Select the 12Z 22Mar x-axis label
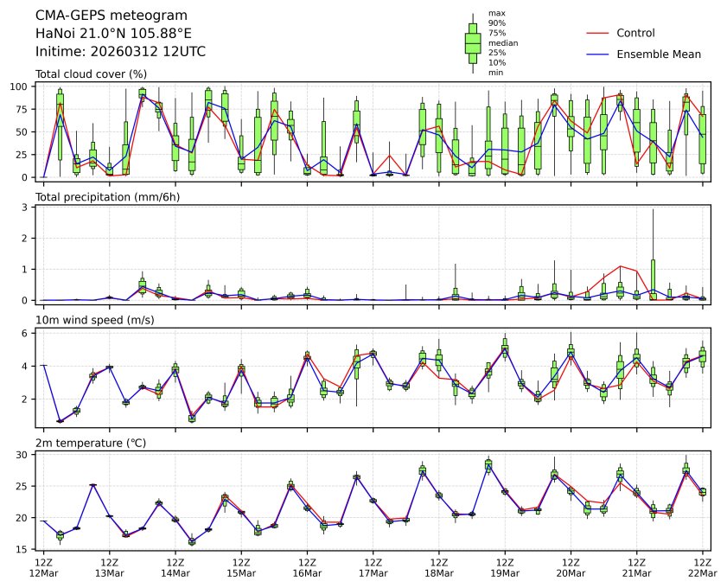 pyautogui.click(x=702, y=567)
